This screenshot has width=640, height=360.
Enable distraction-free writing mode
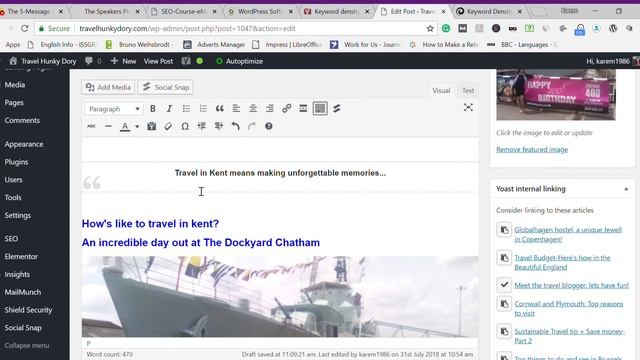pos(468,107)
